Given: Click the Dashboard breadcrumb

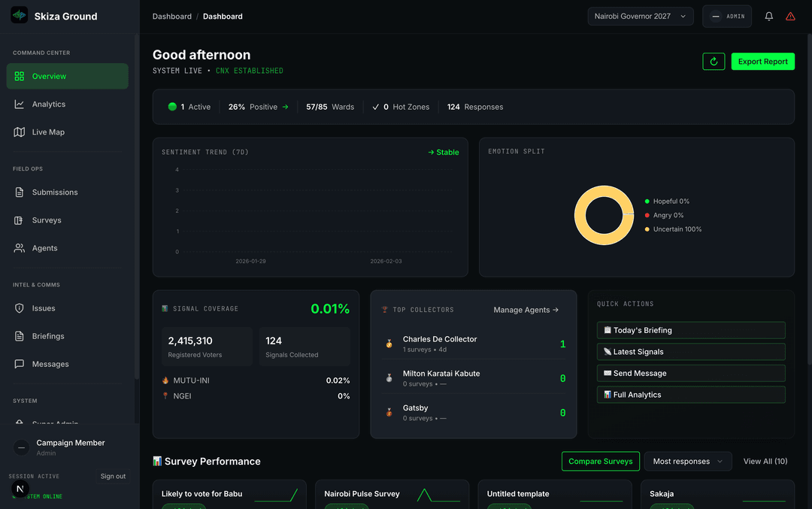Looking at the screenshot, I should point(172,16).
